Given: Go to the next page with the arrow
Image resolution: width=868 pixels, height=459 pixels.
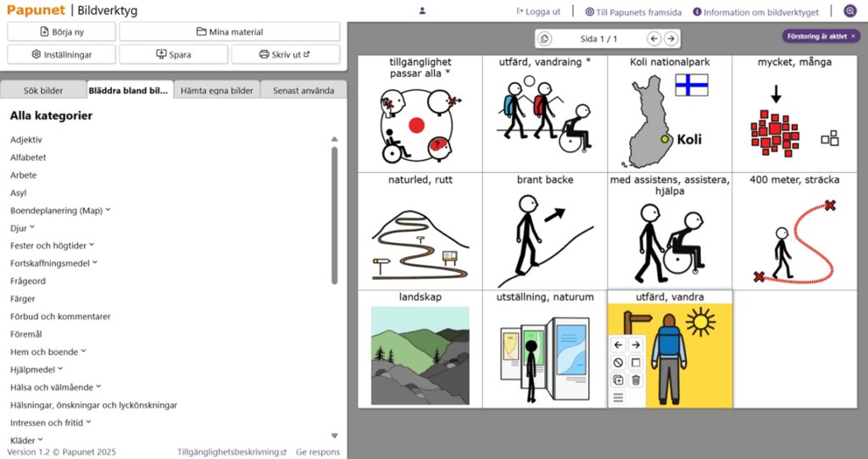Looking at the screenshot, I should click(670, 39).
